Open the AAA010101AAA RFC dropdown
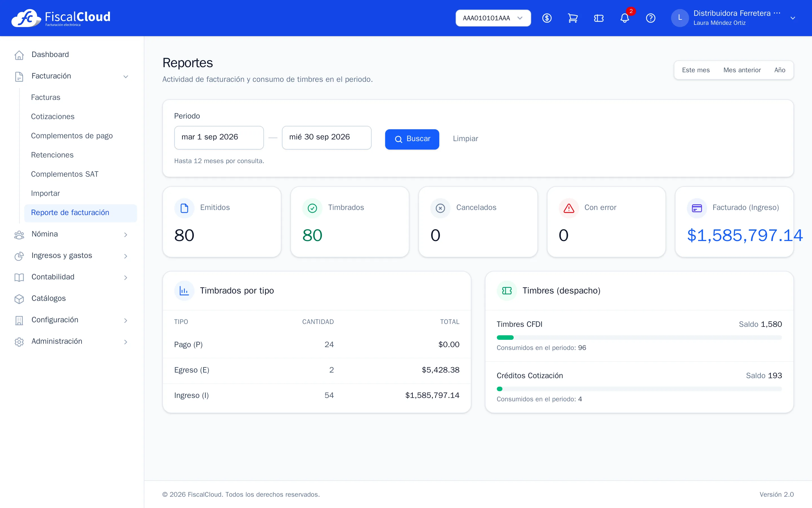812x508 pixels. 493,18
